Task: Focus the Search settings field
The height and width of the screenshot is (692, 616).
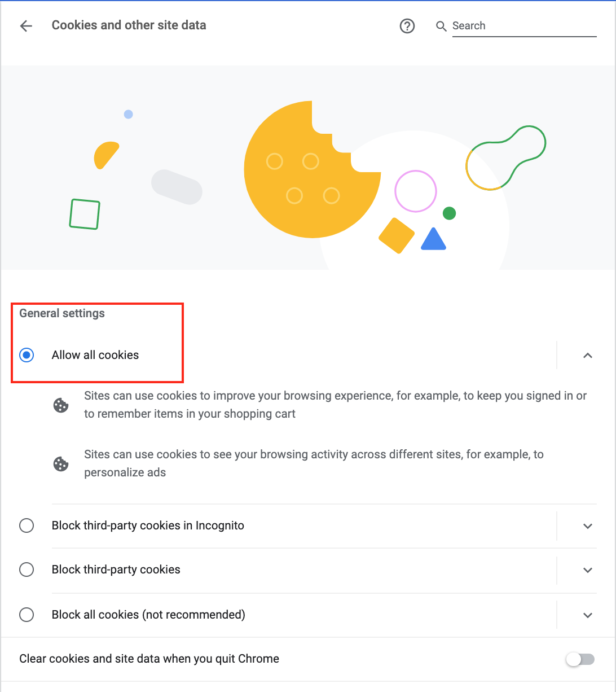Action: pyautogui.click(x=523, y=26)
